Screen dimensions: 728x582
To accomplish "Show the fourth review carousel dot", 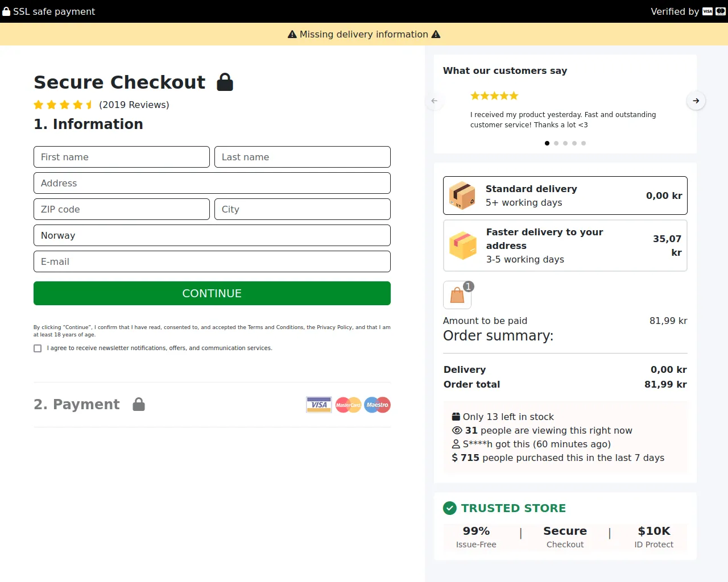I will 574,143.
